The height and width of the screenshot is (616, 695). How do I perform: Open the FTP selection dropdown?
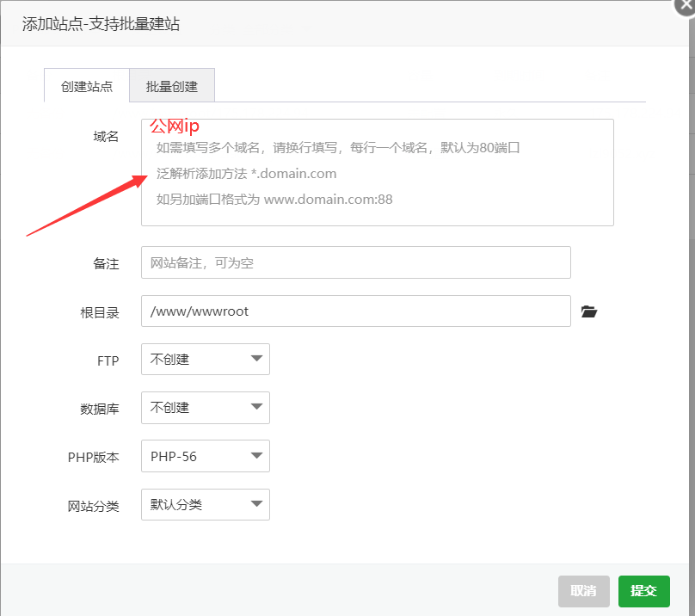coord(205,359)
